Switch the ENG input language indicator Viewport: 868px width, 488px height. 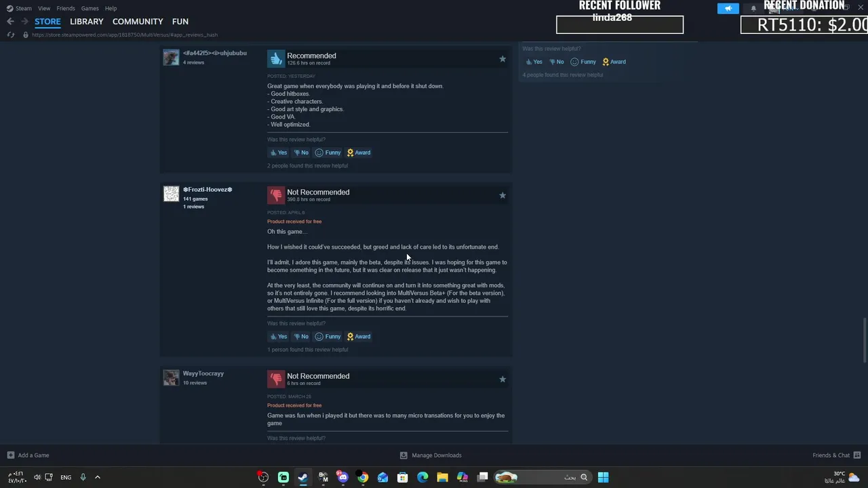[66, 477]
